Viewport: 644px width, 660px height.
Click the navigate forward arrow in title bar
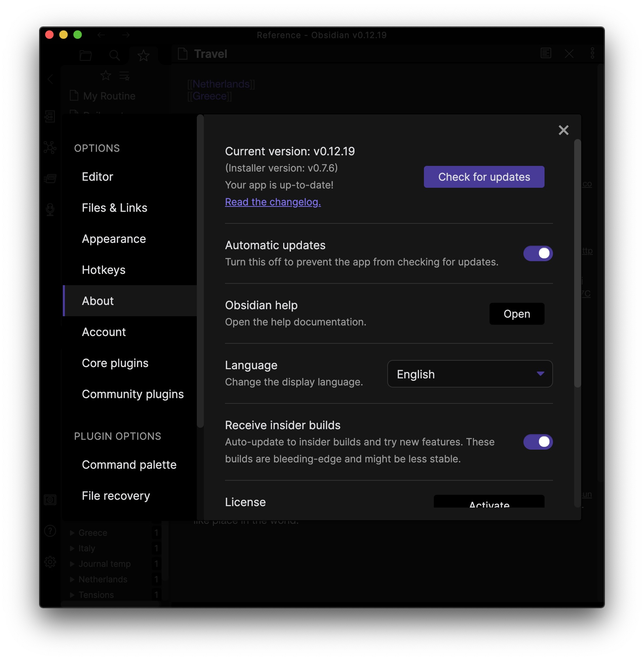pos(126,35)
